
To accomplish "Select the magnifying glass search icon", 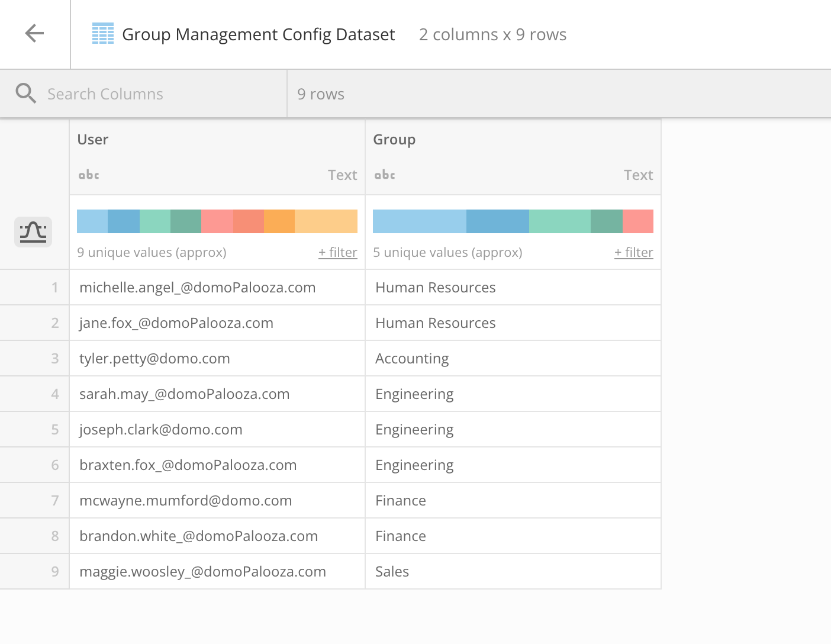I will pyautogui.click(x=26, y=93).
